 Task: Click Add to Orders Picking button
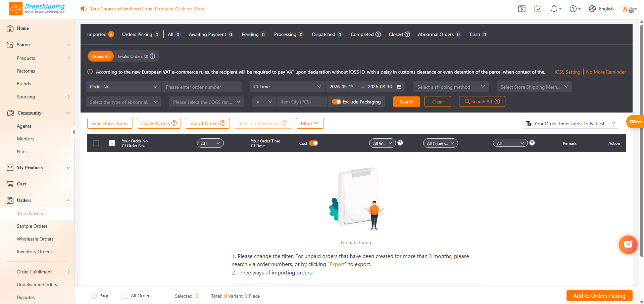pyautogui.click(x=599, y=296)
